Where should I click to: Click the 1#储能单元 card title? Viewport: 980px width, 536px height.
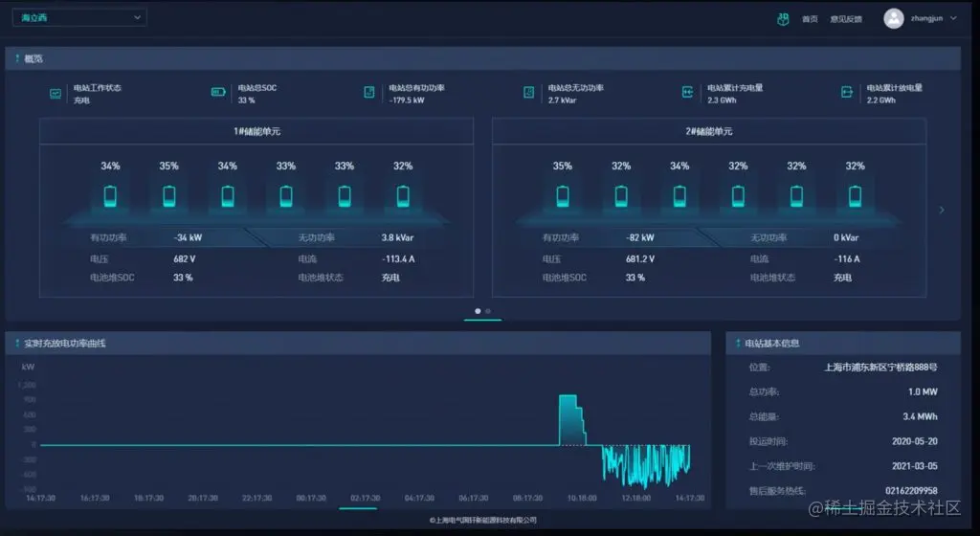pyautogui.click(x=256, y=131)
